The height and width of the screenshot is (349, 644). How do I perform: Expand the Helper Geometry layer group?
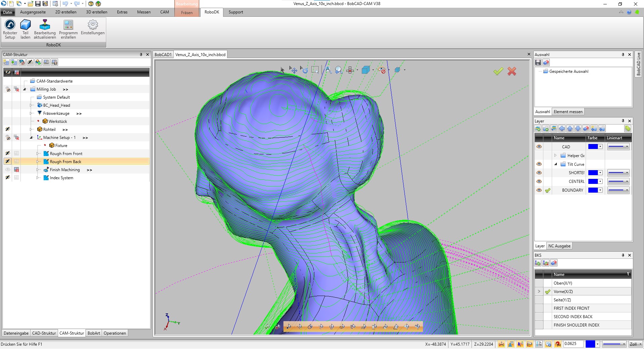[556, 155]
